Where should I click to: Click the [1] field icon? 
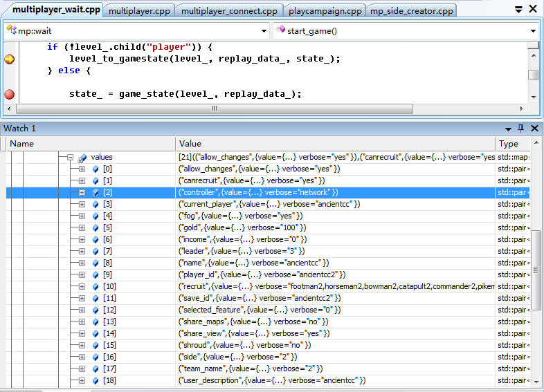96,181
